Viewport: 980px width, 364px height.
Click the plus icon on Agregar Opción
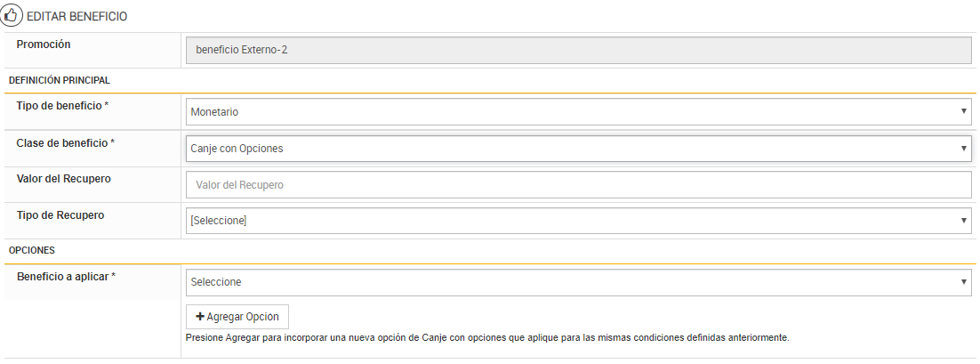tap(200, 317)
